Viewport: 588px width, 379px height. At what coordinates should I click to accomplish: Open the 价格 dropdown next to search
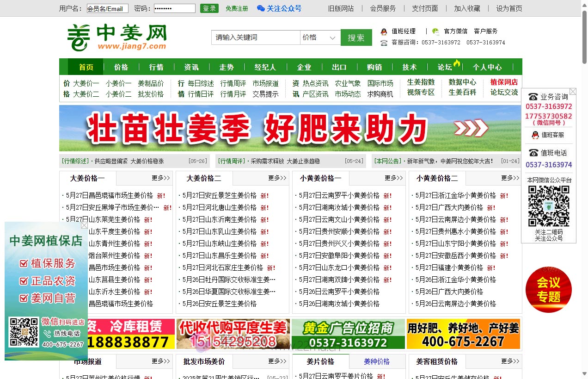click(x=319, y=37)
